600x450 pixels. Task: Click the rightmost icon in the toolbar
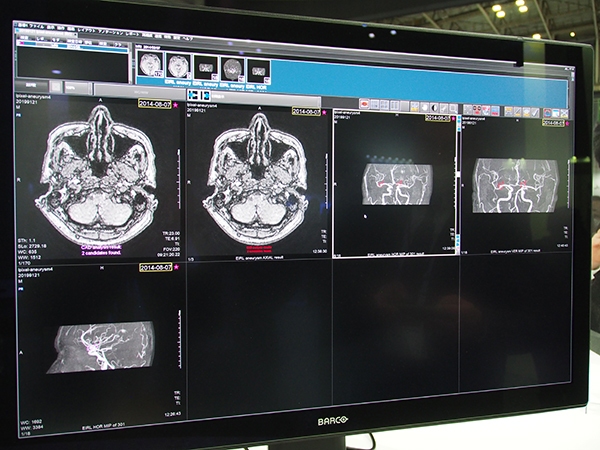click(x=563, y=113)
